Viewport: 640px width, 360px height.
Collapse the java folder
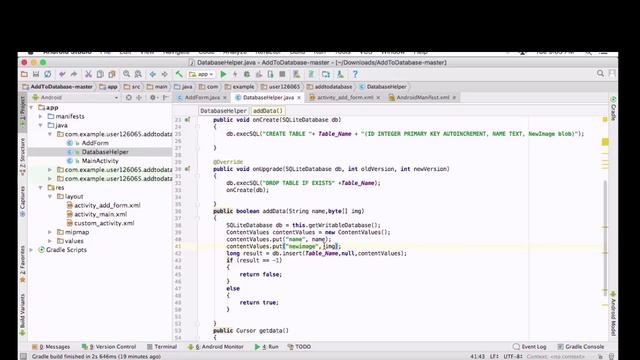click(41, 125)
